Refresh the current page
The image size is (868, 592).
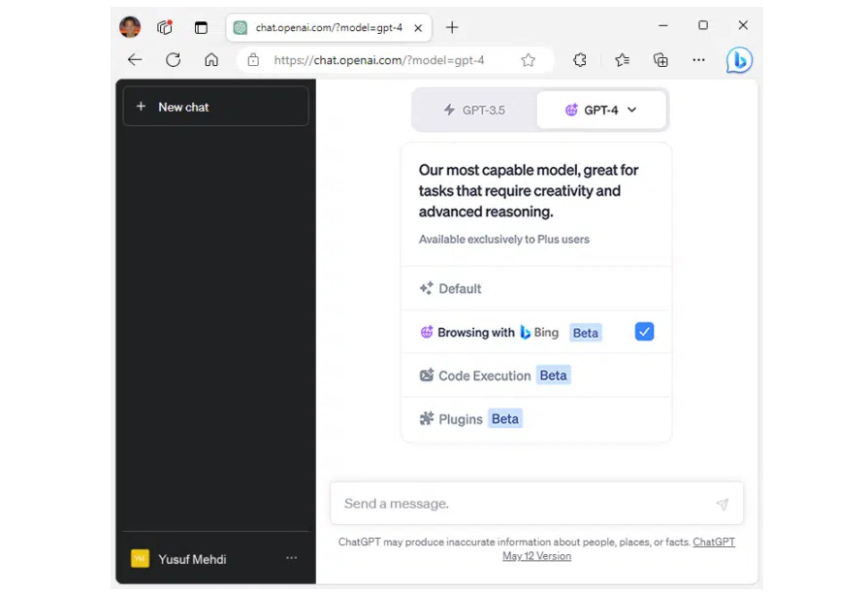[x=174, y=60]
